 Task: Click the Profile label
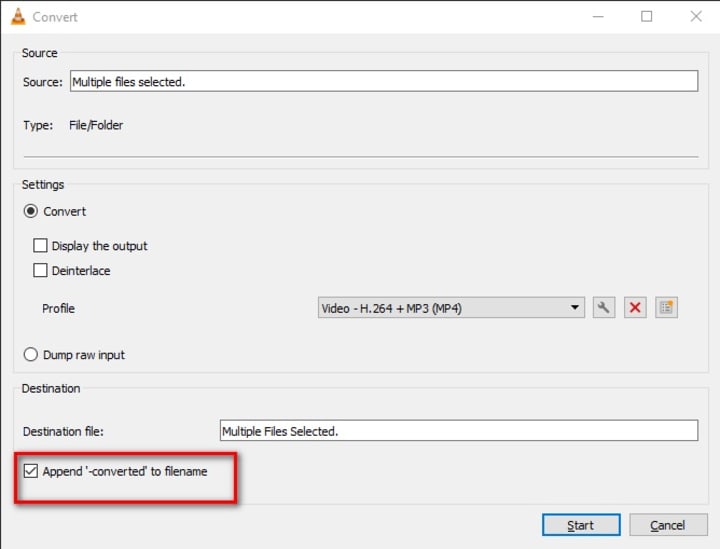(58, 308)
